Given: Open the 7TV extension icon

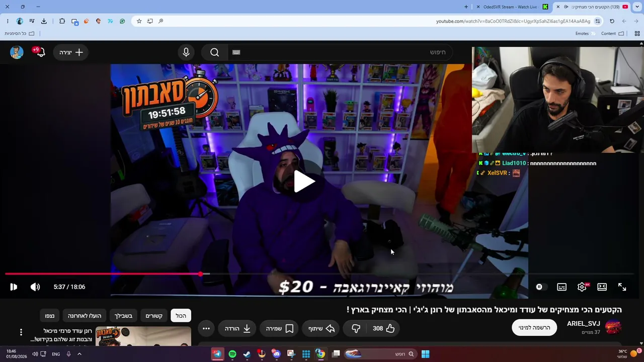Looking at the screenshot, I should pyautogui.click(x=110, y=21).
